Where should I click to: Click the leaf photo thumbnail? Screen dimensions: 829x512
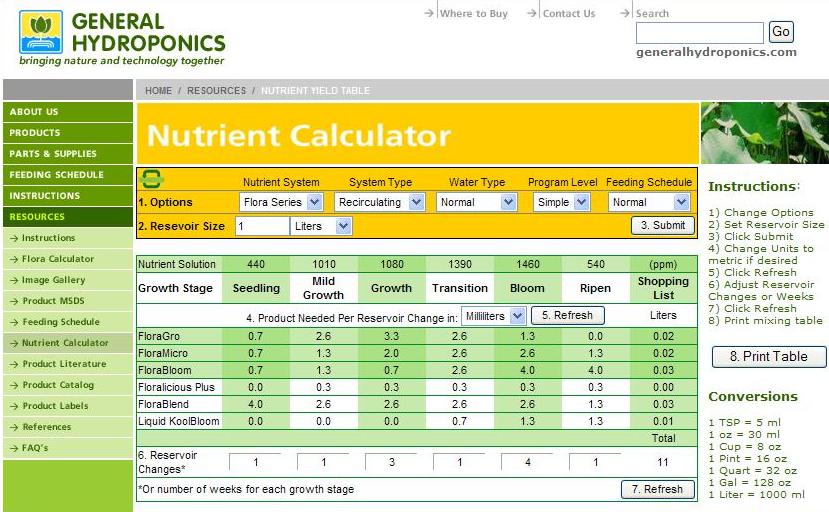tap(764, 133)
